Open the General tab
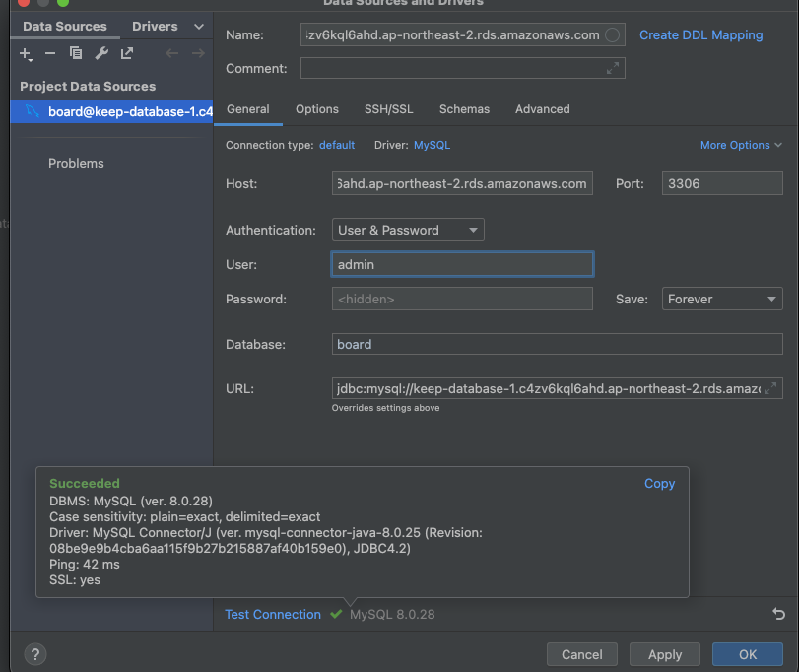Screen dimensions: 799x672 (248, 109)
